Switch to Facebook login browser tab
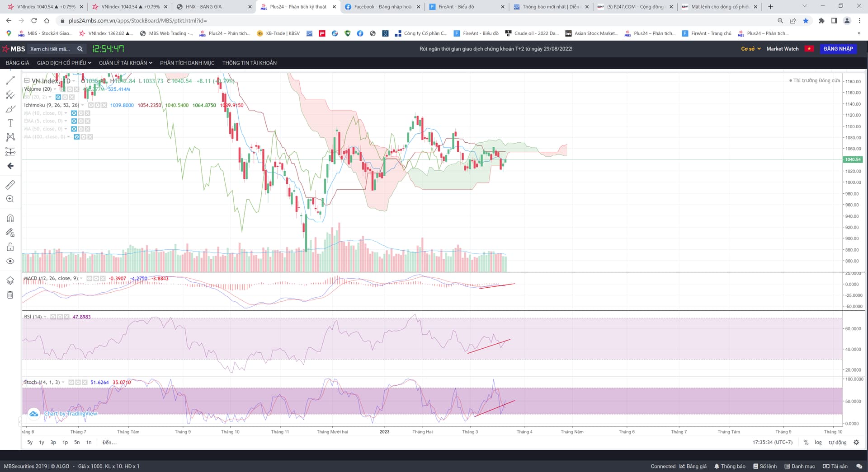868x472 pixels. [382, 7]
